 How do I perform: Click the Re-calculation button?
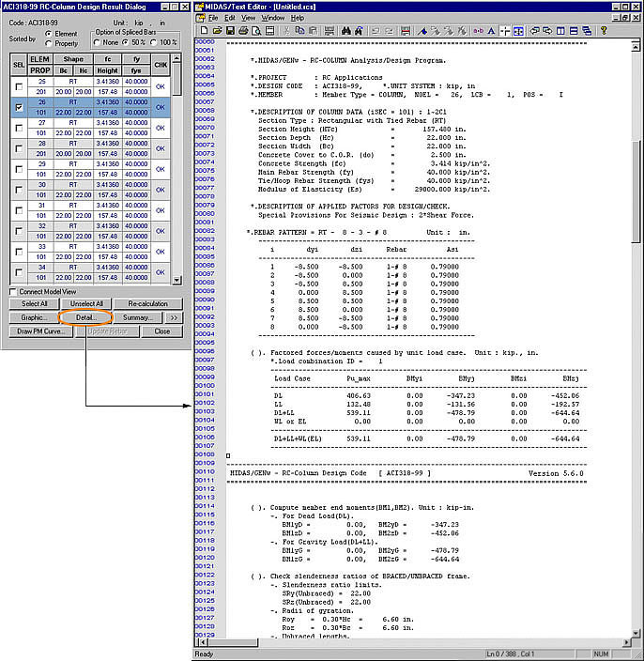click(x=148, y=304)
